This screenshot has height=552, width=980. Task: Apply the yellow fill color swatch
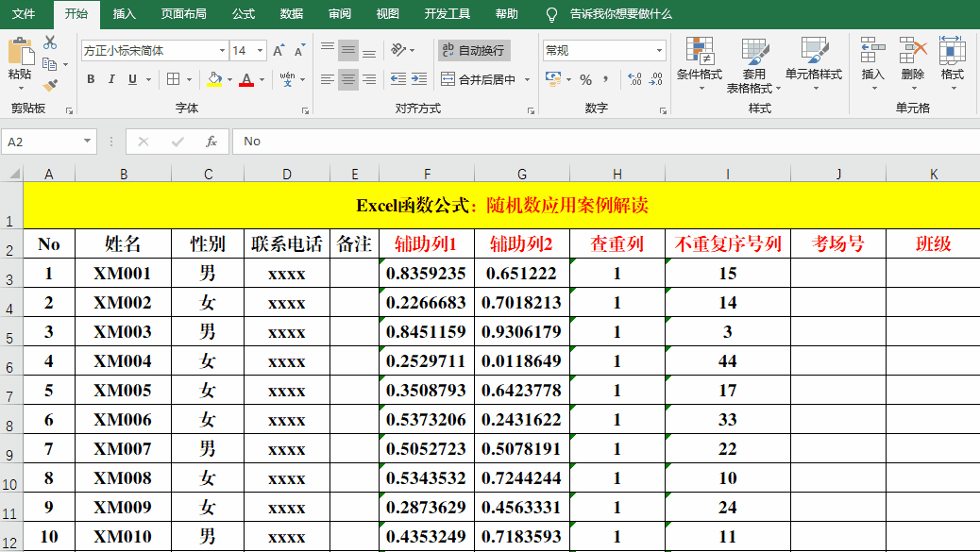point(214,80)
